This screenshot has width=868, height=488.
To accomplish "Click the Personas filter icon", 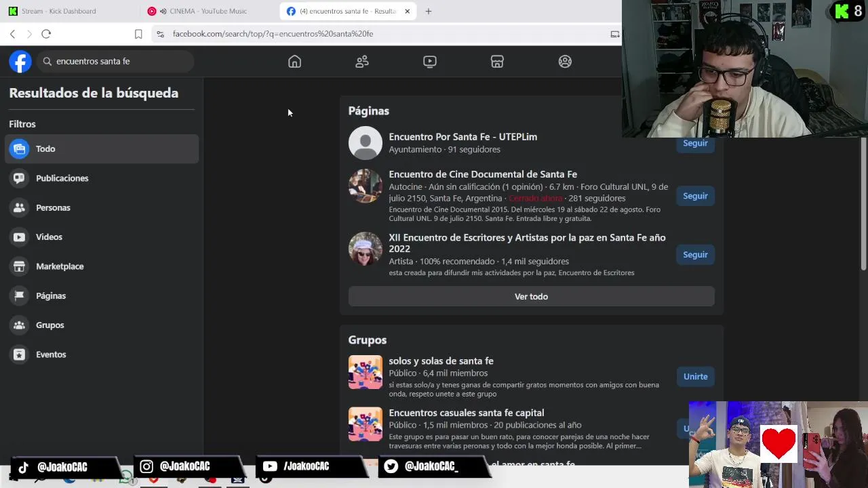I will tap(19, 207).
